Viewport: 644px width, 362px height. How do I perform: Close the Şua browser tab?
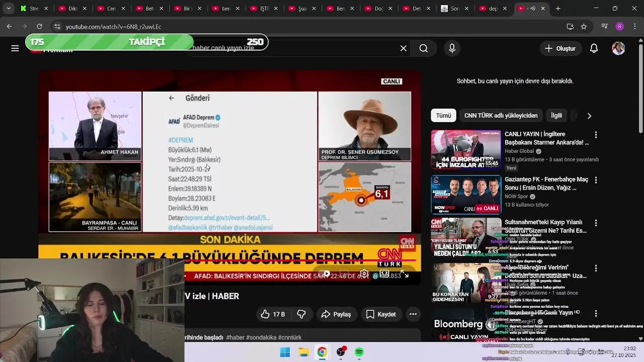click(x=314, y=9)
